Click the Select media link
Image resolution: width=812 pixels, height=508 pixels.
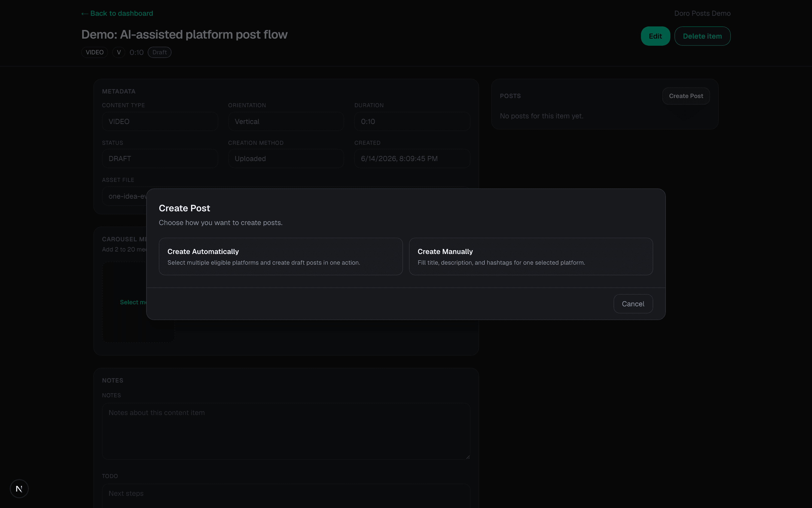point(133,302)
